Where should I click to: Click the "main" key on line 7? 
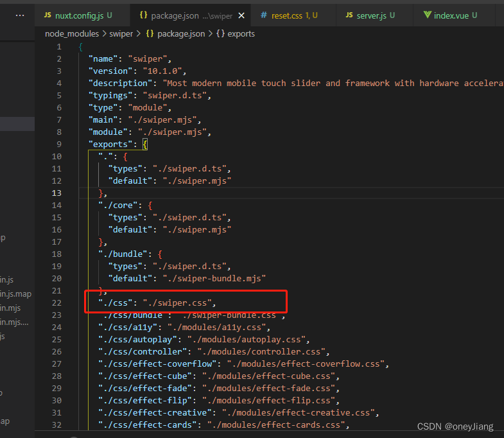pyautogui.click(x=103, y=120)
